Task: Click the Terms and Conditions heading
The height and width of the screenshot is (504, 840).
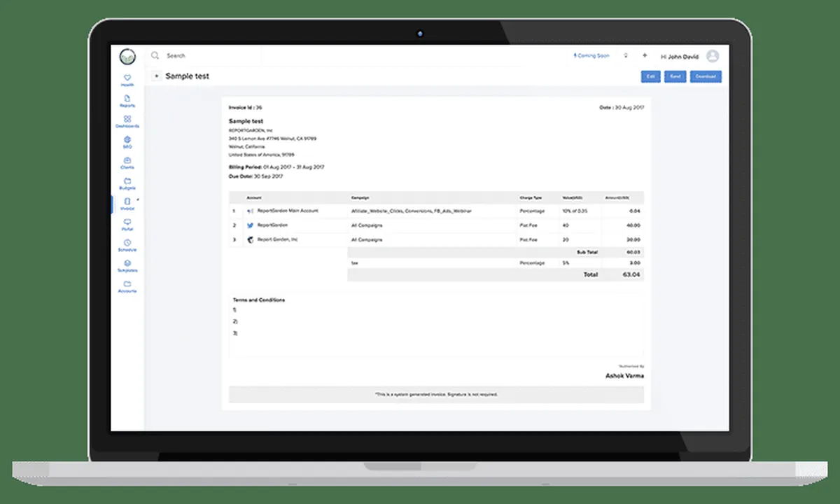Action: tap(259, 300)
